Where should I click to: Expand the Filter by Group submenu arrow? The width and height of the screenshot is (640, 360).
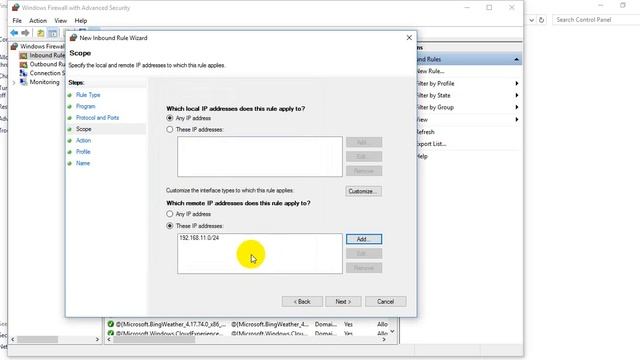(517, 107)
